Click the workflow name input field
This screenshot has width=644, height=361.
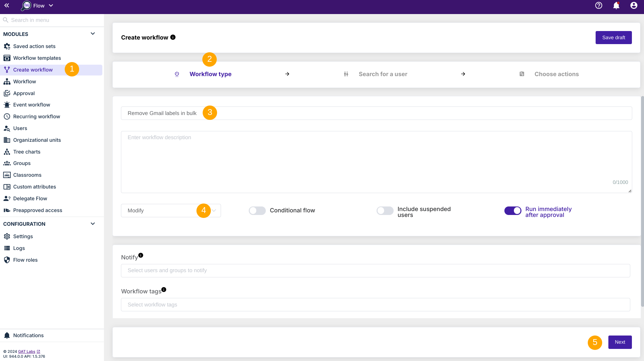point(376,113)
